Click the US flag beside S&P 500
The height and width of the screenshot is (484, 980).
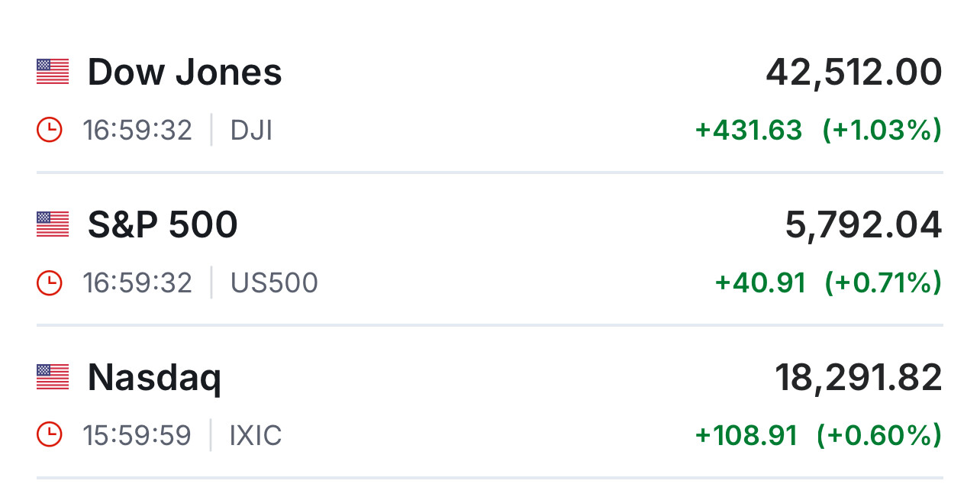53,224
